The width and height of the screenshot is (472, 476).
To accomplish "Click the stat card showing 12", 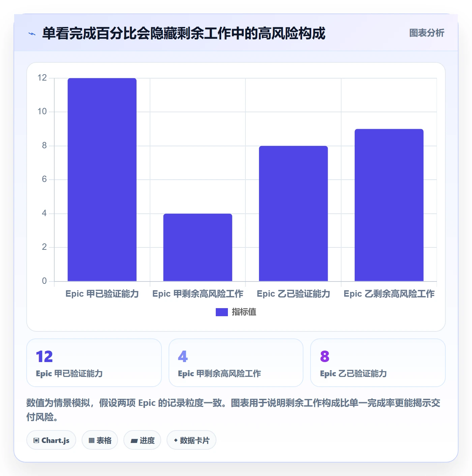I will tap(94, 363).
